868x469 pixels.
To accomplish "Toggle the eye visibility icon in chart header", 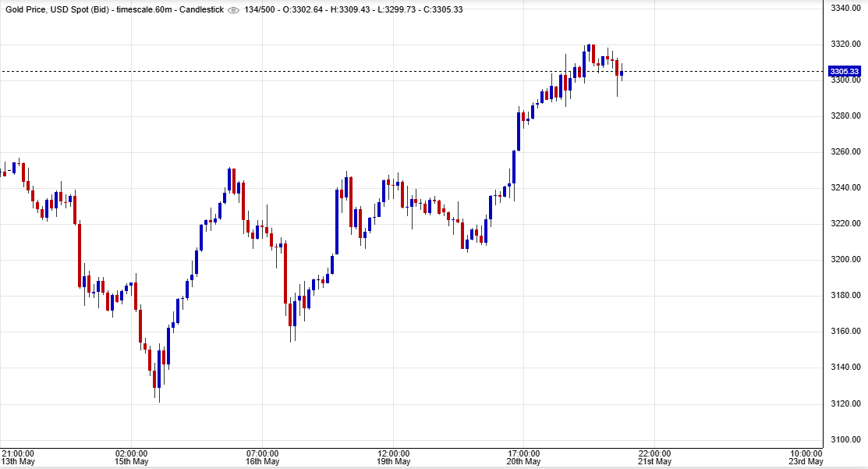I will [x=232, y=10].
